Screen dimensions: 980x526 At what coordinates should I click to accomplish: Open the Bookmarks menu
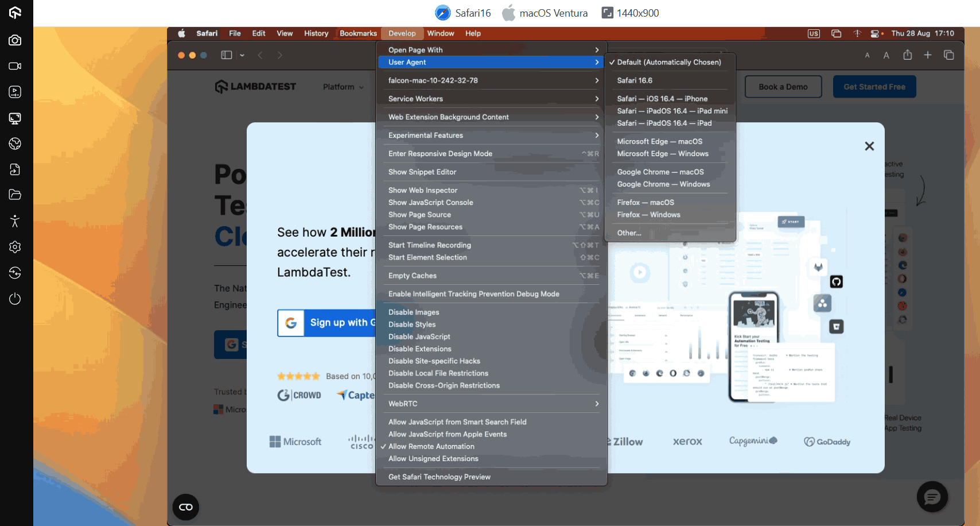pos(358,33)
